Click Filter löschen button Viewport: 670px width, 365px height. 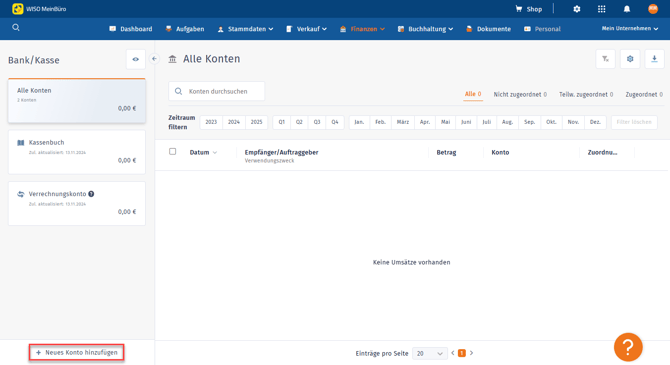[634, 122]
